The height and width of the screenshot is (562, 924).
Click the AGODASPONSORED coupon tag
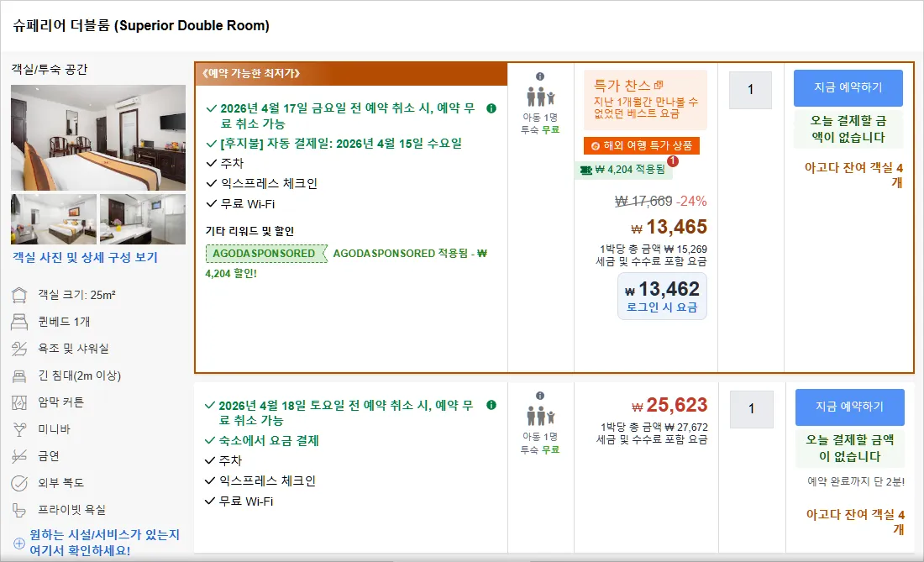(265, 254)
